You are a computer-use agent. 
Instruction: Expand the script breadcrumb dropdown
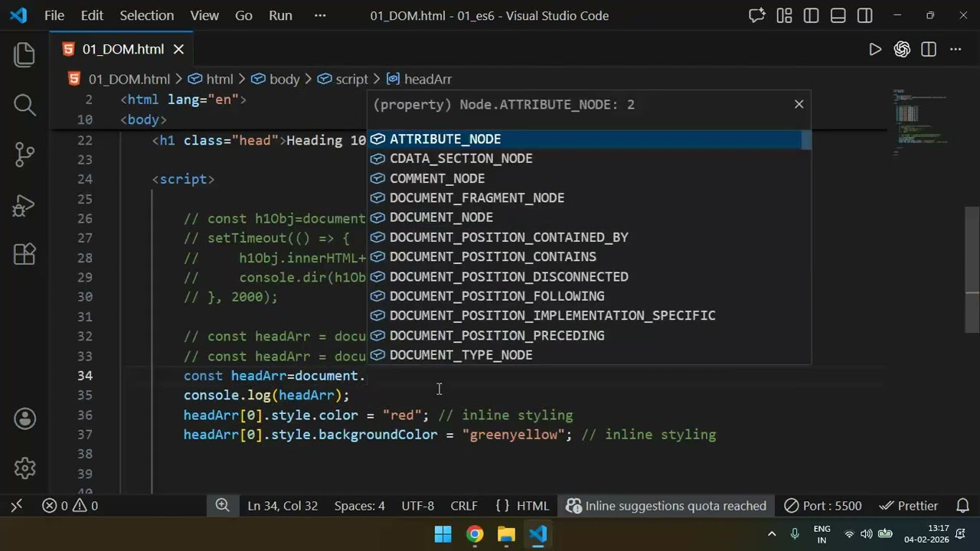(x=342, y=79)
